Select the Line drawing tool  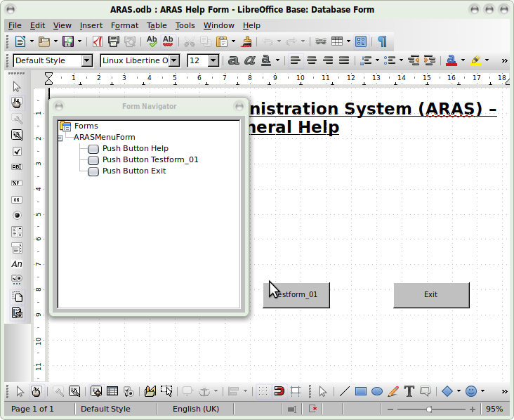coord(345,391)
